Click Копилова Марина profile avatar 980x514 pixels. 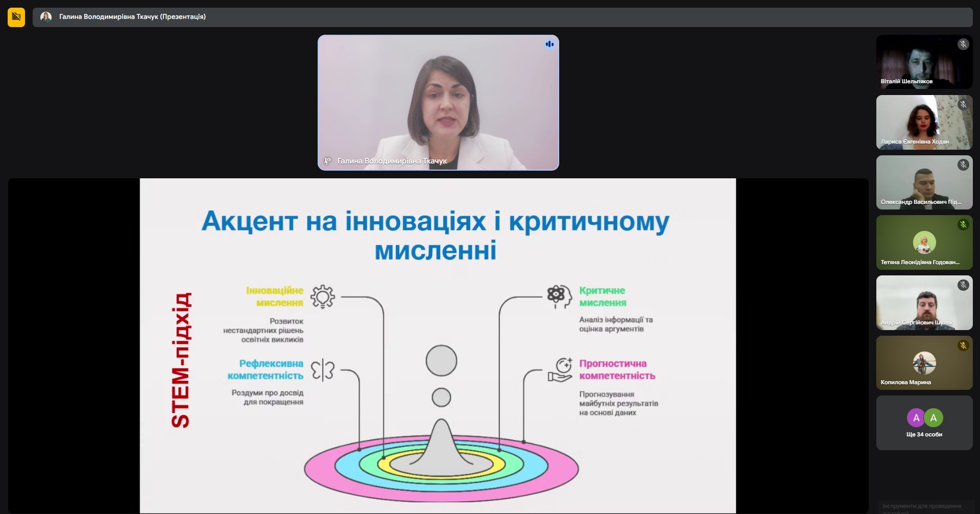coord(924,363)
